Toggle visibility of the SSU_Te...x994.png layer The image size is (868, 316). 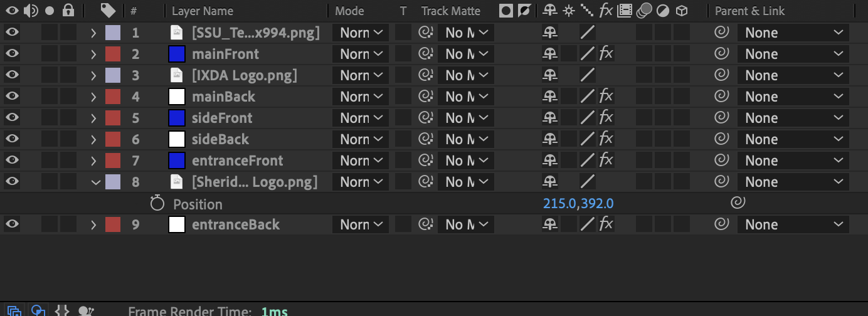point(12,33)
